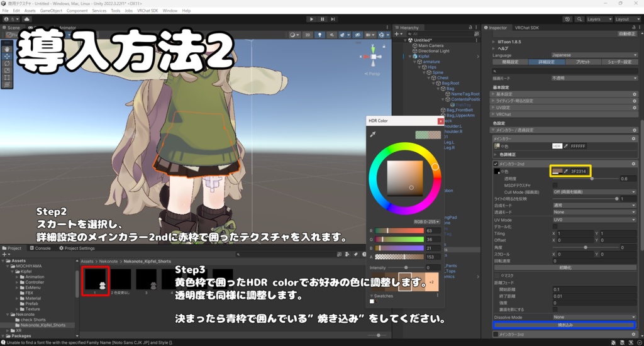The width and height of the screenshot is (644, 346).
Task: Switch to the Console tab
Action: coord(40,248)
